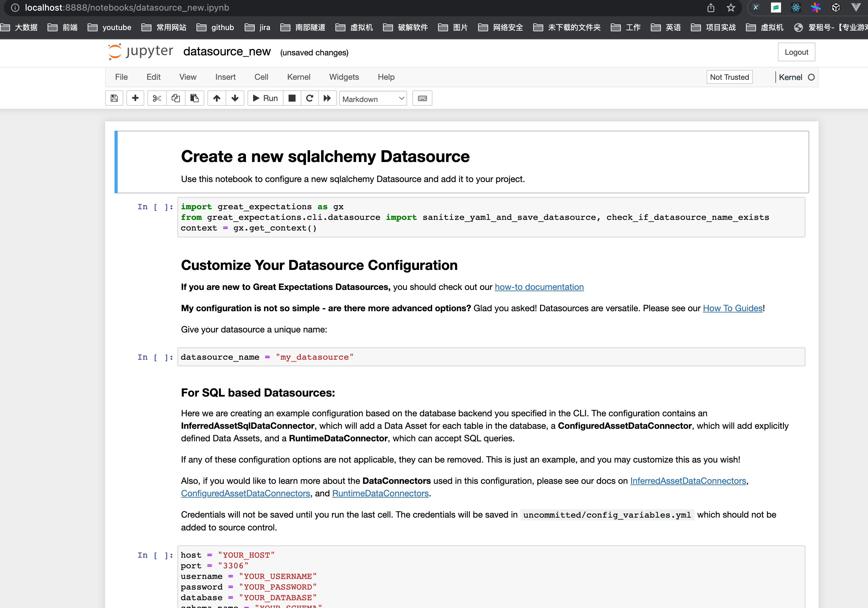Viewport: 868px width, 608px height.
Task: Bookmark this page with star icon
Action: click(731, 8)
